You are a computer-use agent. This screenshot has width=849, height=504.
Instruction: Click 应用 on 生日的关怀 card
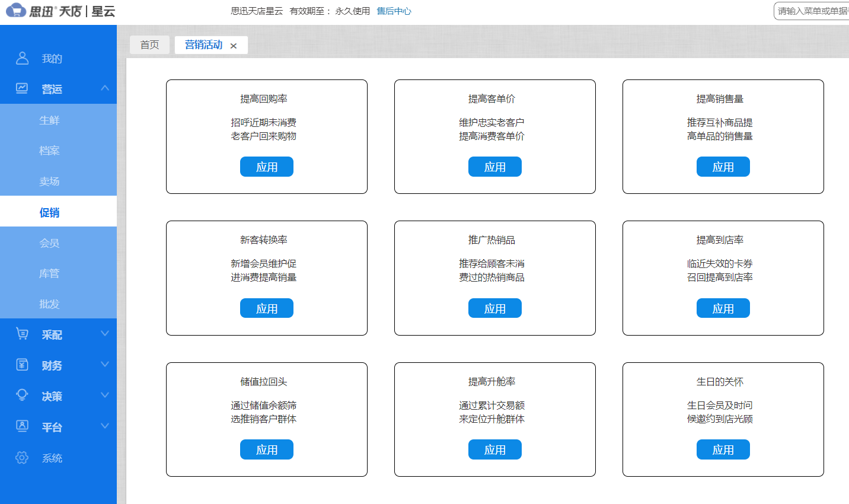(x=723, y=449)
